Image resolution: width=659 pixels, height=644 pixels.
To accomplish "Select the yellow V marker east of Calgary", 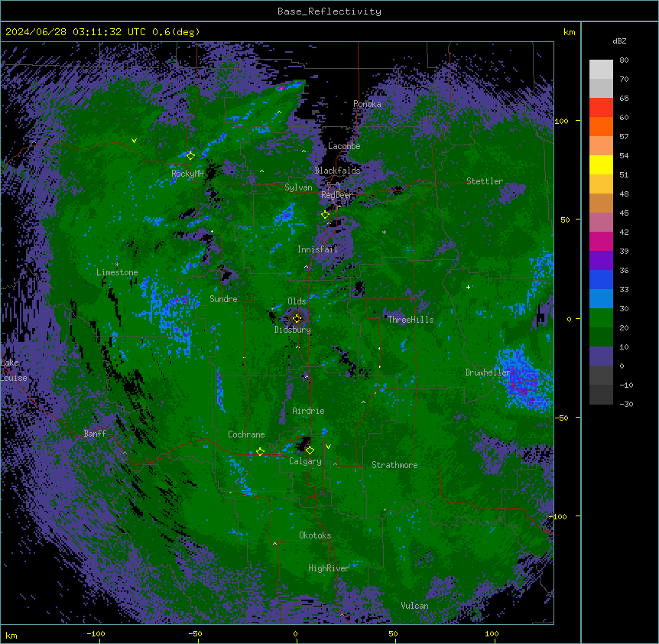I will (328, 447).
